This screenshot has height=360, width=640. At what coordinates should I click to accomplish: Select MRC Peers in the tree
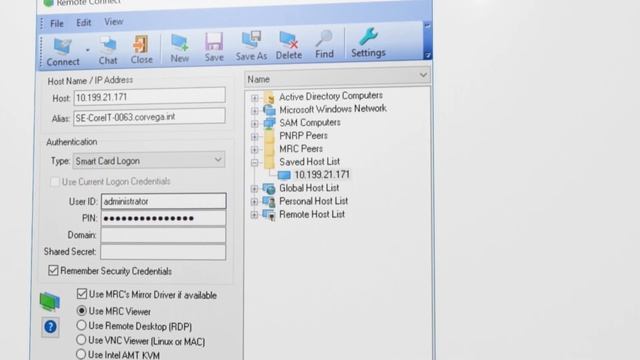coord(301,149)
